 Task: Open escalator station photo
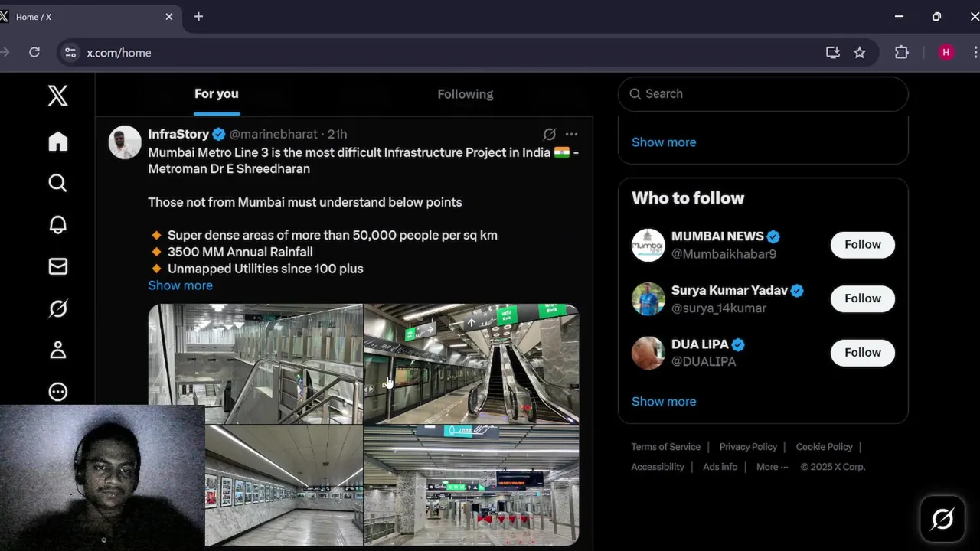(x=472, y=364)
